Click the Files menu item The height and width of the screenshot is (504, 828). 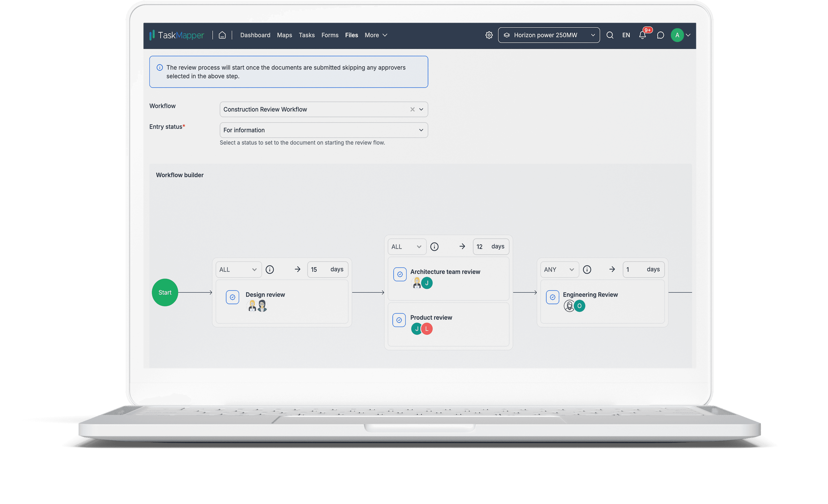pyautogui.click(x=352, y=35)
